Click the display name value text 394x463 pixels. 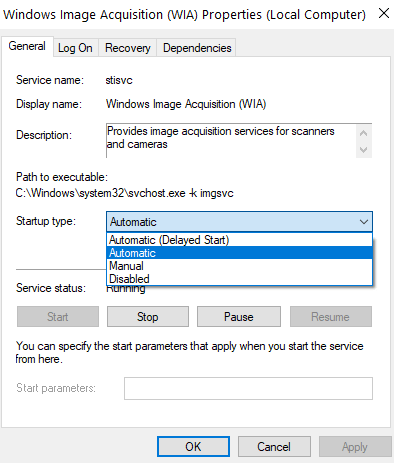pos(186,104)
